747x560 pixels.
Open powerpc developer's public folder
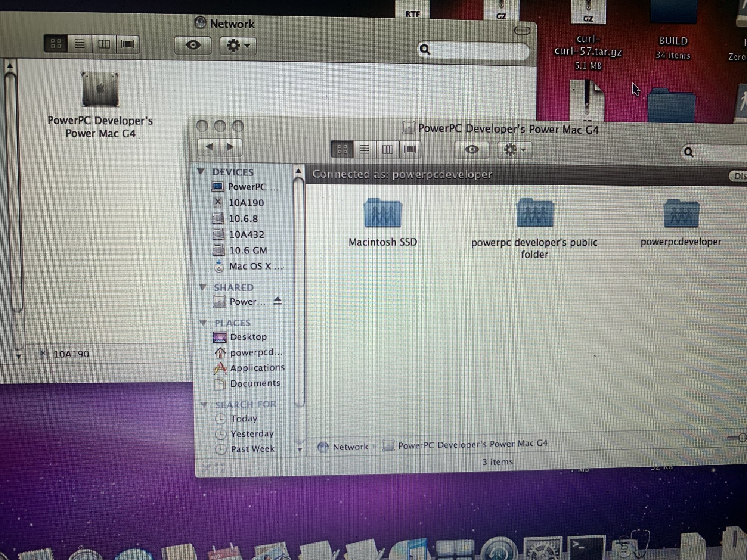534,214
